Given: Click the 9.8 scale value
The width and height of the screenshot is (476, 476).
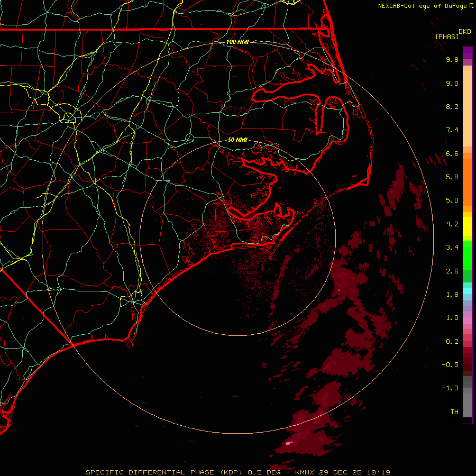Looking at the screenshot, I should tap(452, 59).
